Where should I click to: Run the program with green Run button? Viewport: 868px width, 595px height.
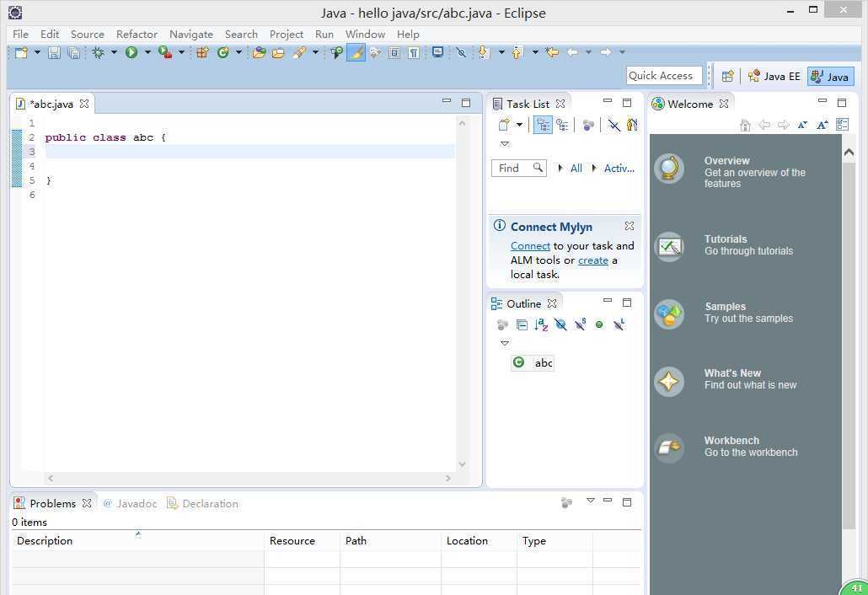[131, 52]
